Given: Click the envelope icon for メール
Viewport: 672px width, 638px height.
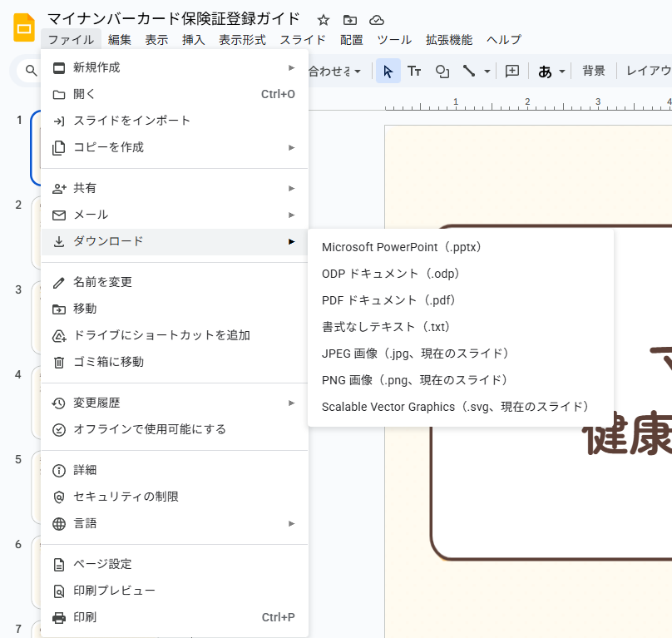Looking at the screenshot, I should (x=59, y=215).
